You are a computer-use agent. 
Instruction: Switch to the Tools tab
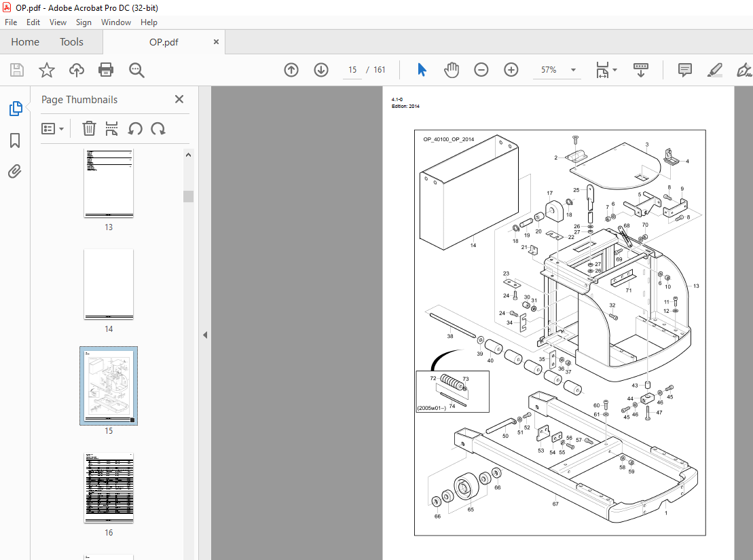coord(71,42)
